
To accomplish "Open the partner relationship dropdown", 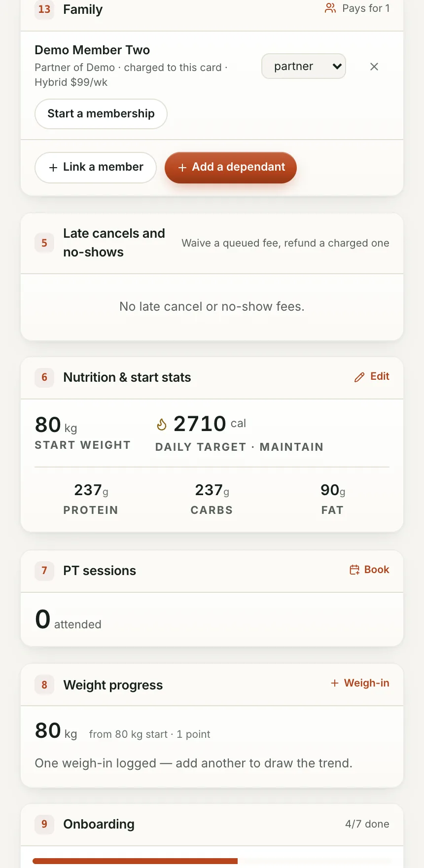I will tap(304, 66).
